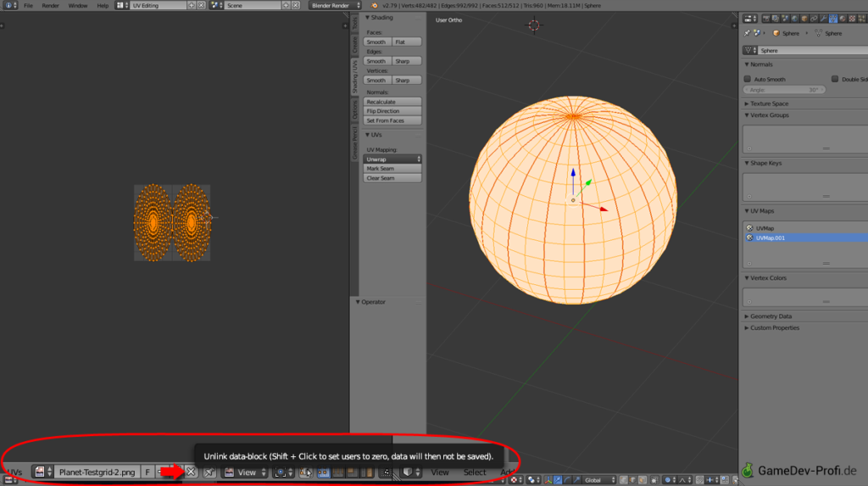Click the translate manipulator arrow icon
The height and width of the screenshot is (486, 868).
point(558,480)
